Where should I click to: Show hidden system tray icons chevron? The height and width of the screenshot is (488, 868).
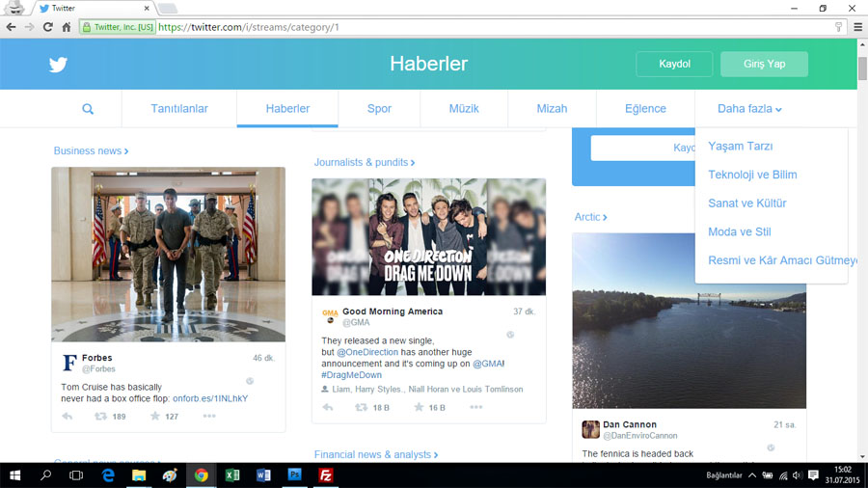752,475
